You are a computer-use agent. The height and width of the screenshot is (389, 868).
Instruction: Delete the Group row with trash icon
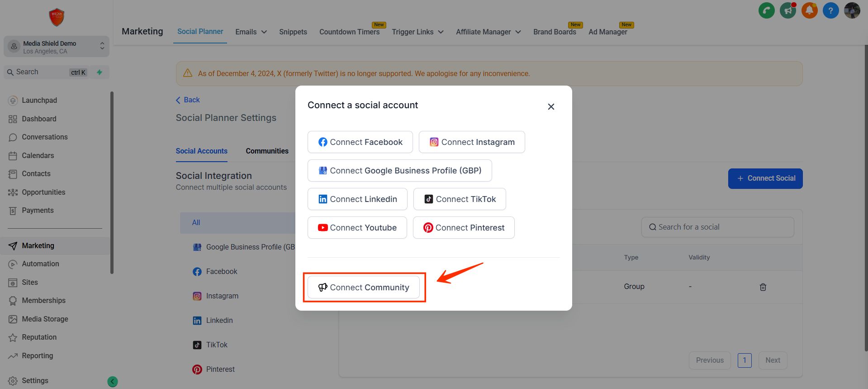[763, 287]
